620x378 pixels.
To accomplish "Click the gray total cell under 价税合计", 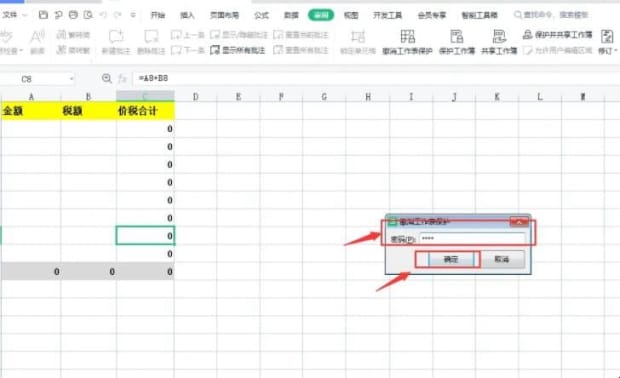I will tap(145, 271).
